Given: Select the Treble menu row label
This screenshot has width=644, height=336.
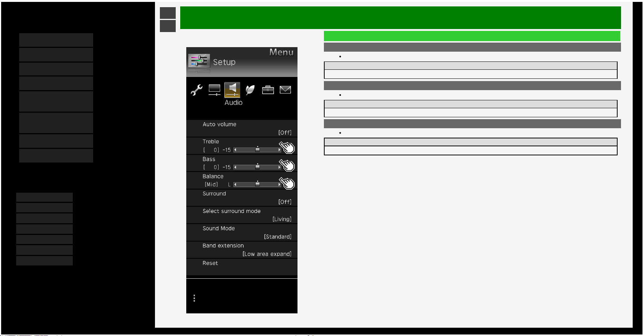Looking at the screenshot, I should [211, 141].
